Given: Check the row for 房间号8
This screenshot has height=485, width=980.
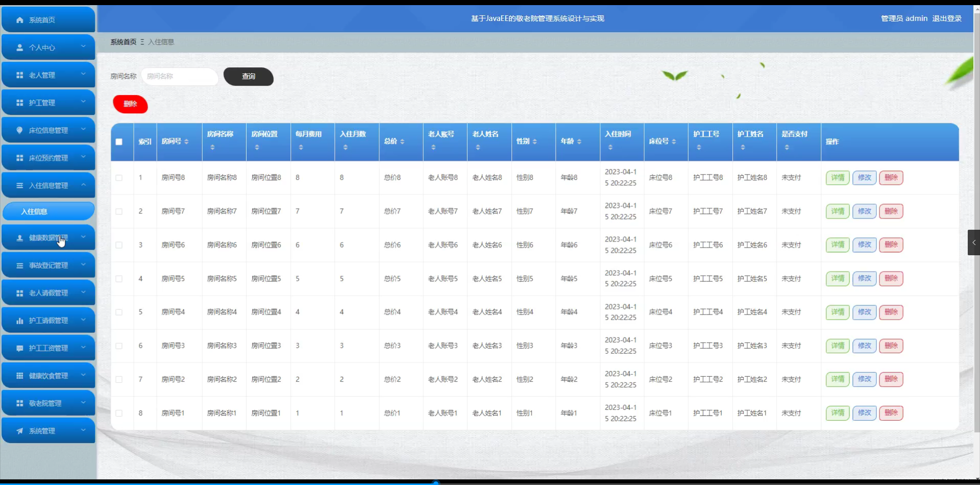Looking at the screenshot, I should pyautogui.click(x=119, y=178).
